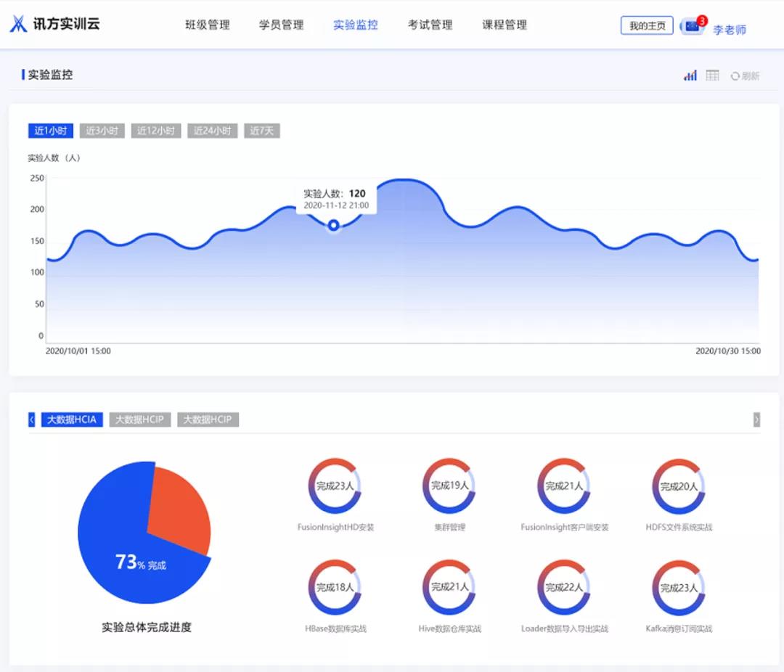Open the 班级管理 link
Image resolution: width=784 pixels, height=672 pixels.
[208, 24]
